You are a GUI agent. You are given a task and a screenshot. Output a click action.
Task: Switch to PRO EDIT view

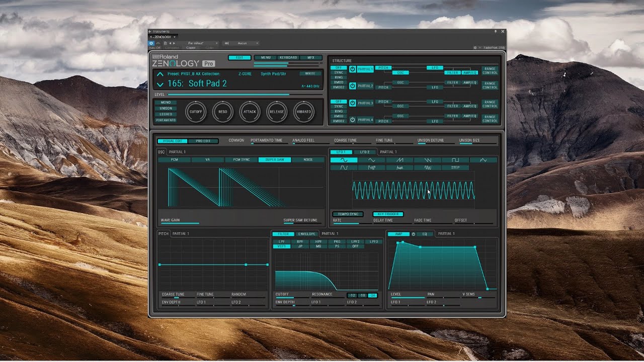(203, 141)
